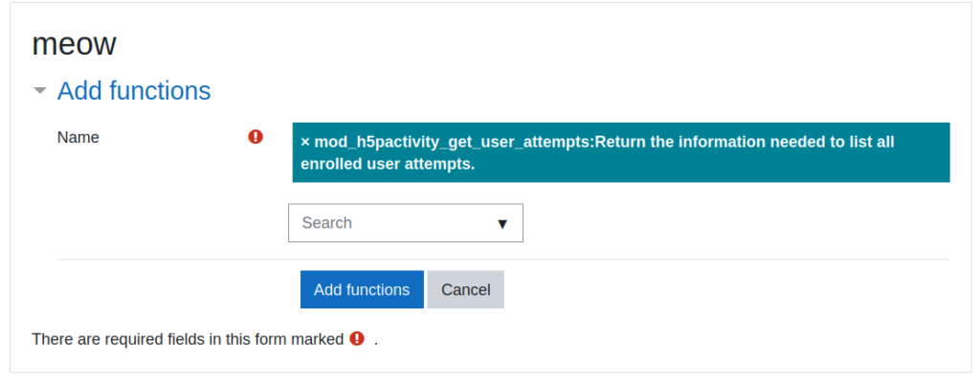Image resolution: width=980 pixels, height=386 pixels.
Task: Click the gray triangle beside Add functions heading
Action: coord(39,92)
